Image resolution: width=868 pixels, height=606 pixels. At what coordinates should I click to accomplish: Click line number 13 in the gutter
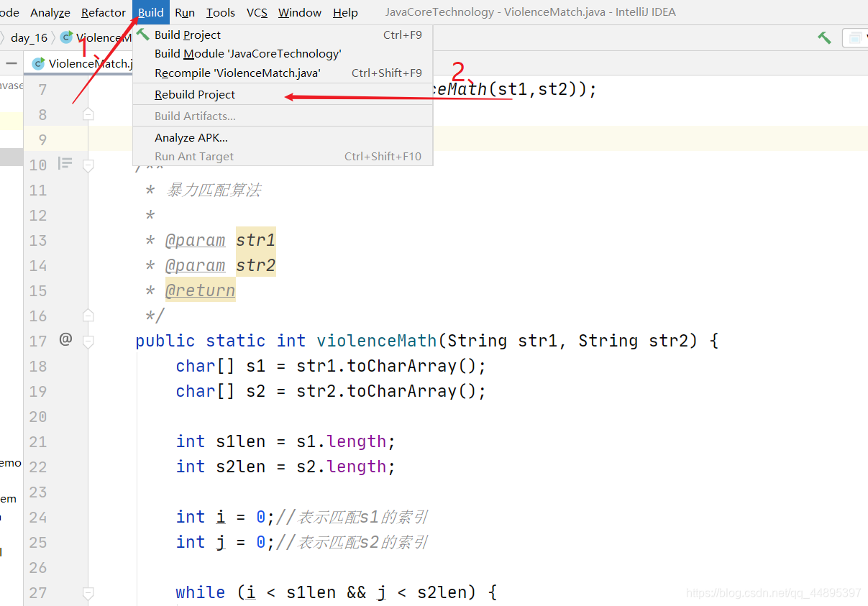(37, 240)
